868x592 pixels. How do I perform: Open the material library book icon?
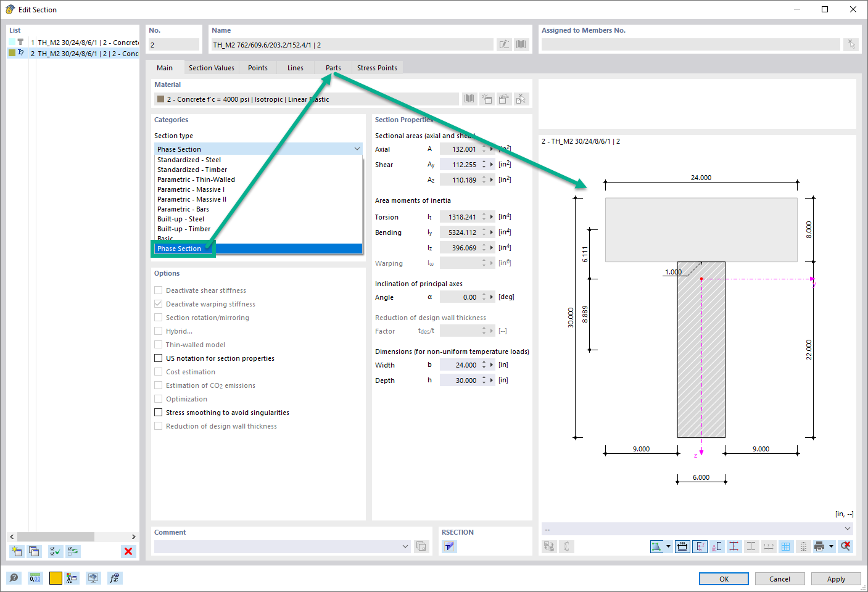469,99
